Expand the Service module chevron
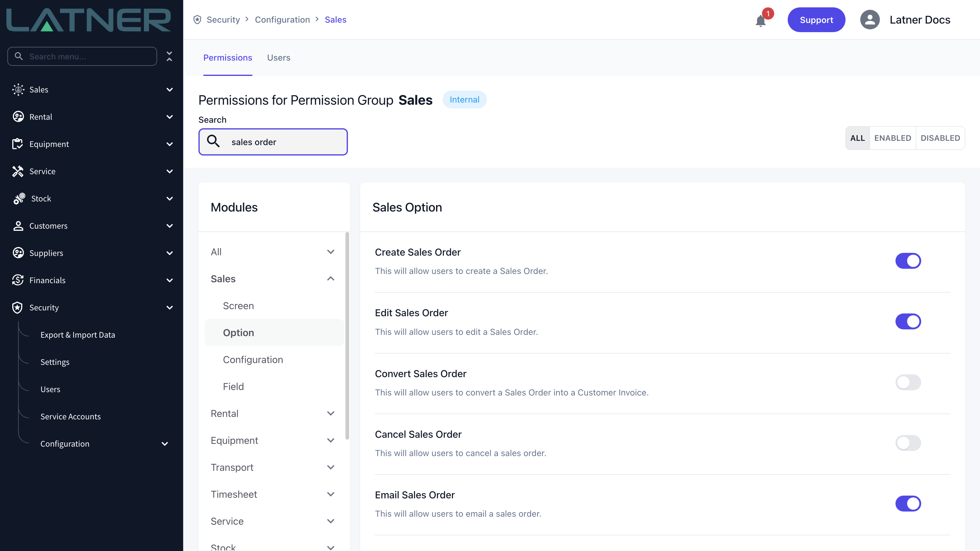The image size is (980, 551). coord(331,521)
